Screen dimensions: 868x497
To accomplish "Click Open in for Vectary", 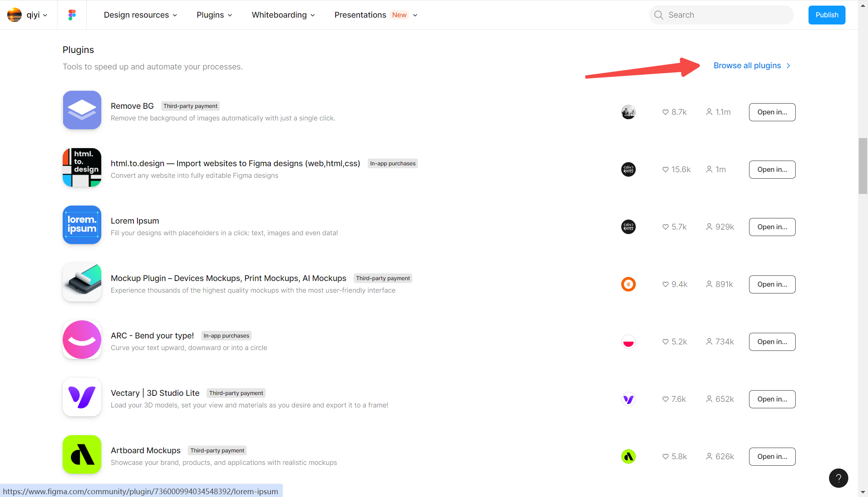I will pos(772,399).
